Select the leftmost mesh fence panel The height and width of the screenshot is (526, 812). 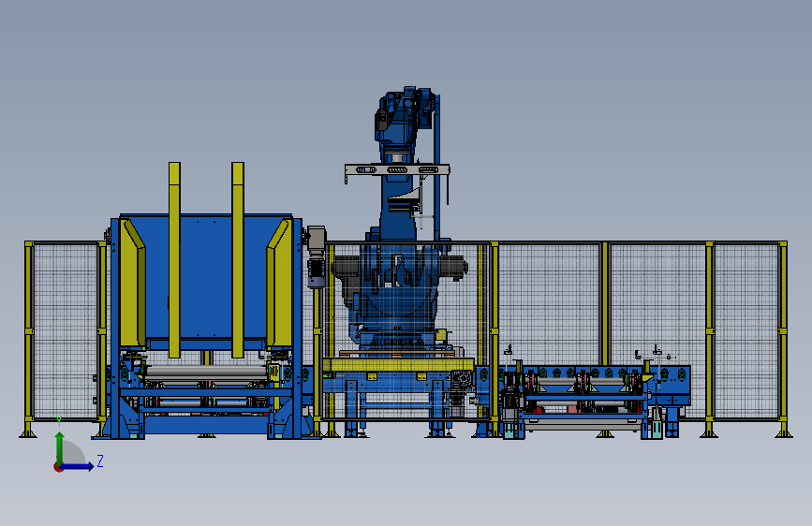tap(66, 331)
